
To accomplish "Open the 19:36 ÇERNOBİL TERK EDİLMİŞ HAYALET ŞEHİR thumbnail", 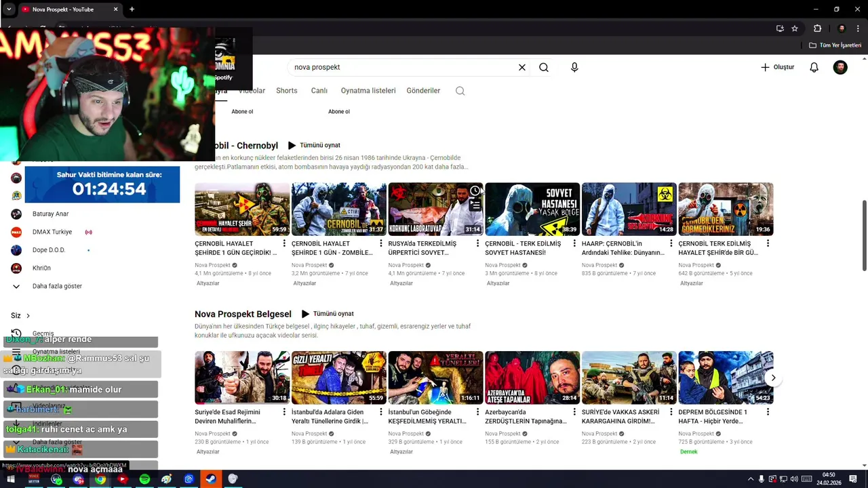I will (x=726, y=209).
